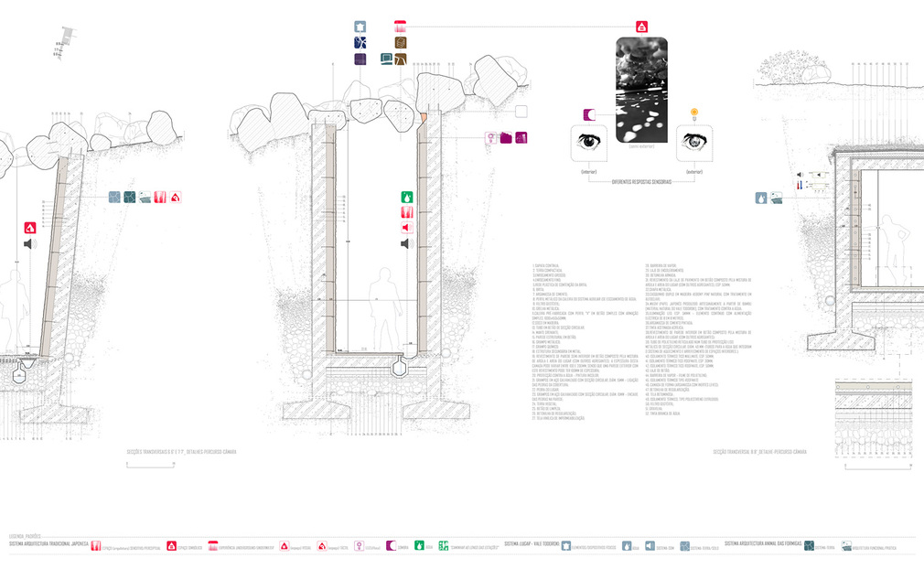
Task: Click the magenta shadow moon icon near interior eye
Action: click(589, 115)
